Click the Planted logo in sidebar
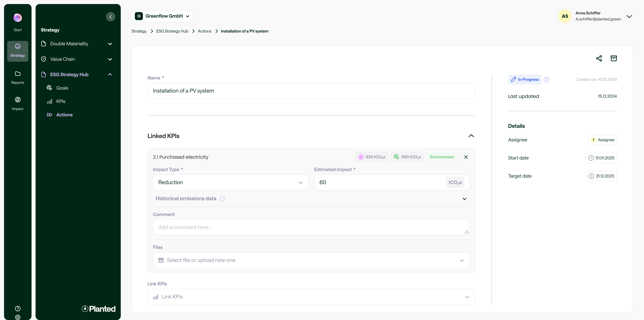 click(98, 309)
